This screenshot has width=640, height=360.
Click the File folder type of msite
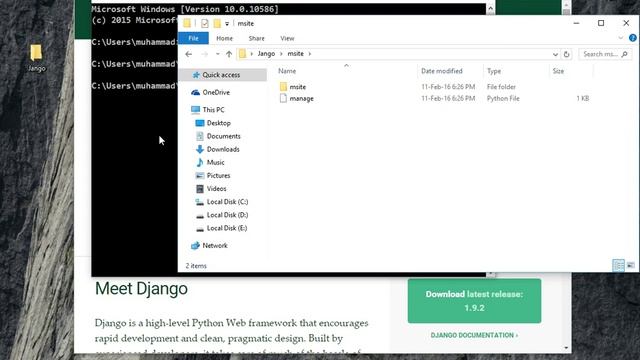click(x=501, y=87)
